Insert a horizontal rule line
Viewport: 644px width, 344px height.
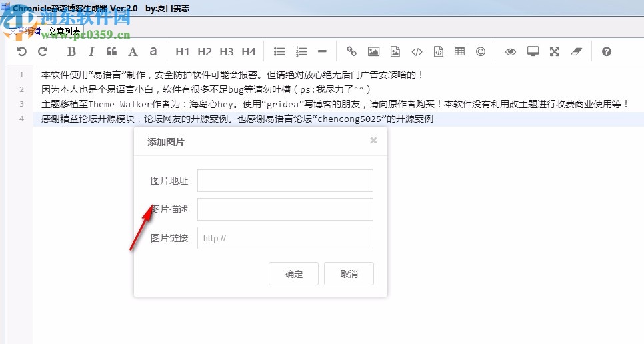click(x=322, y=51)
